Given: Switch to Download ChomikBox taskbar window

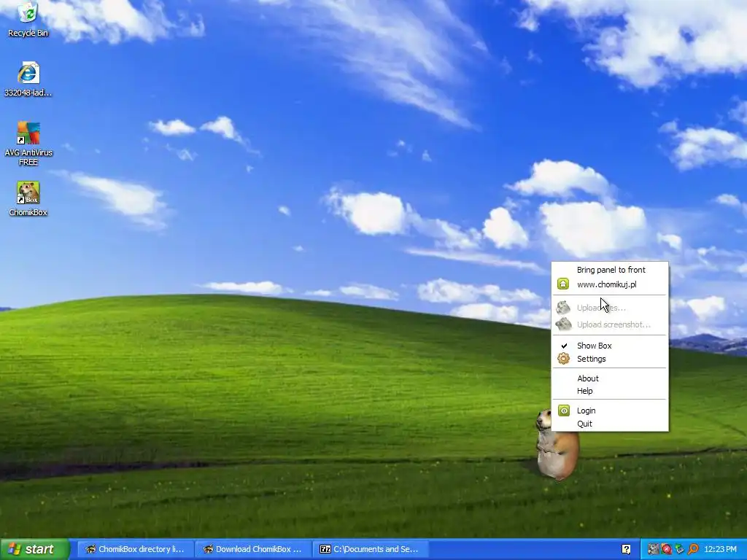Looking at the screenshot, I should 253,549.
